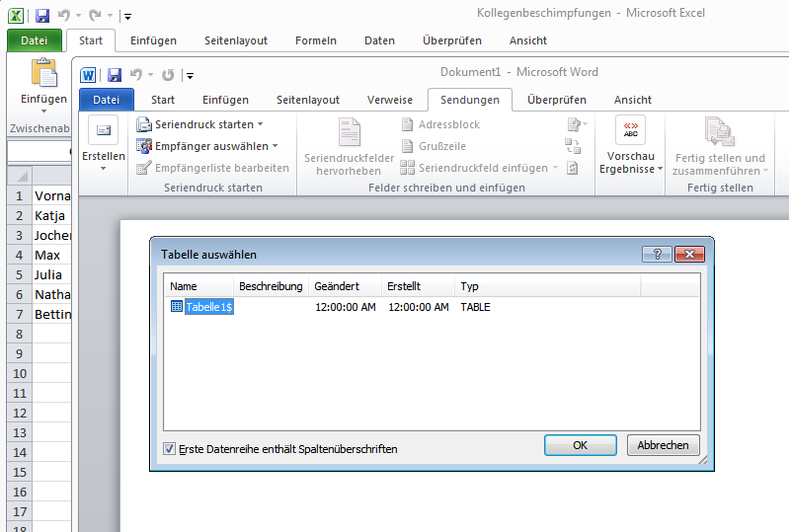Toggle Erste Datenreihe enthält Spaltenüberschriften checkbox

click(170, 448)
